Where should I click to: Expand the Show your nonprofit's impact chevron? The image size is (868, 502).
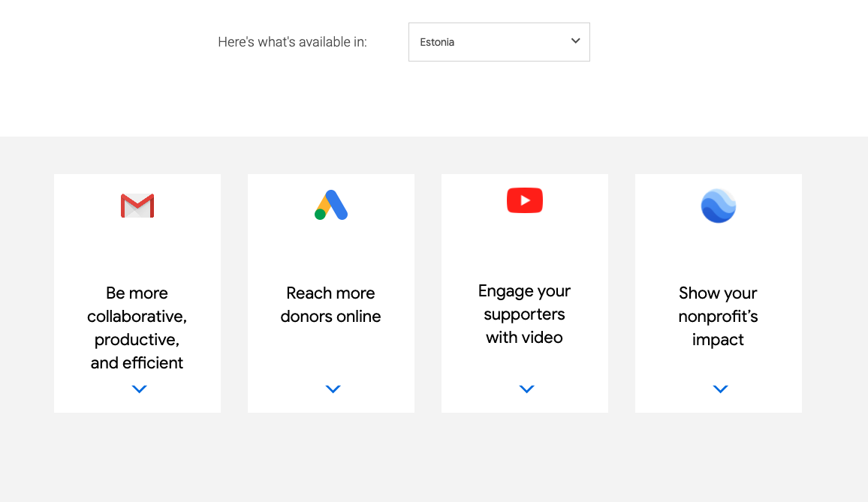click(721, 389)
